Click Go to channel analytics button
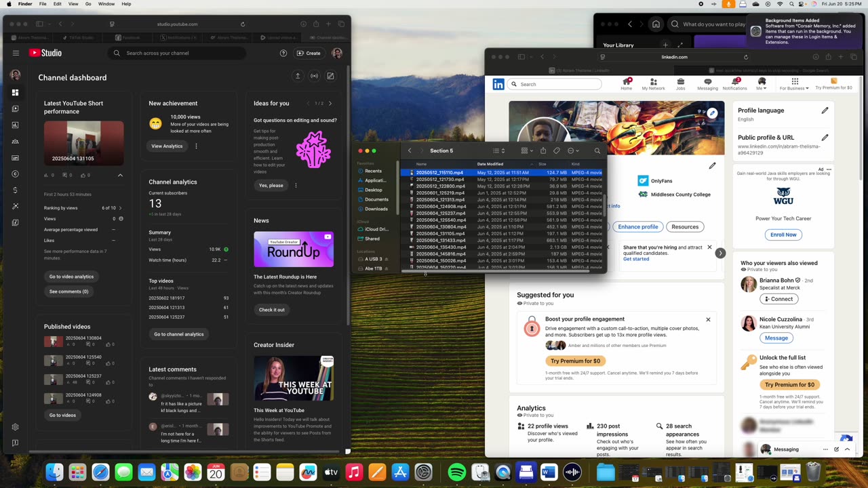 [179, 334]
